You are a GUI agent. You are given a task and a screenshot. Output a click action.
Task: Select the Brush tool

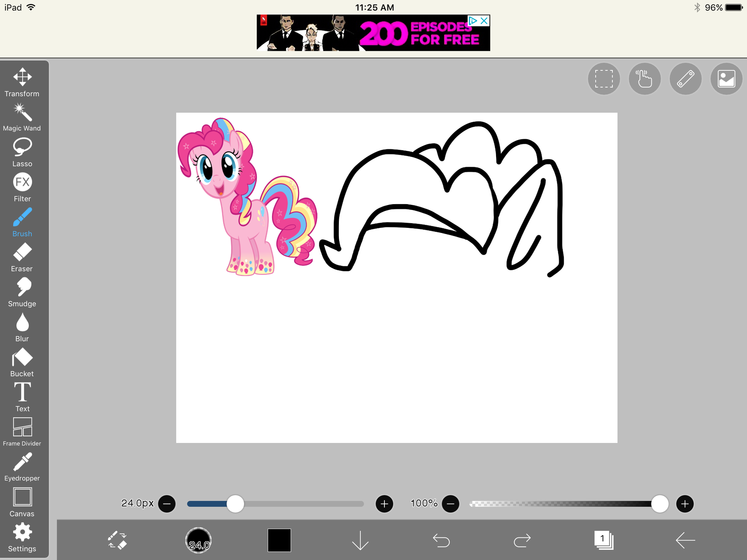click(22, 222)
